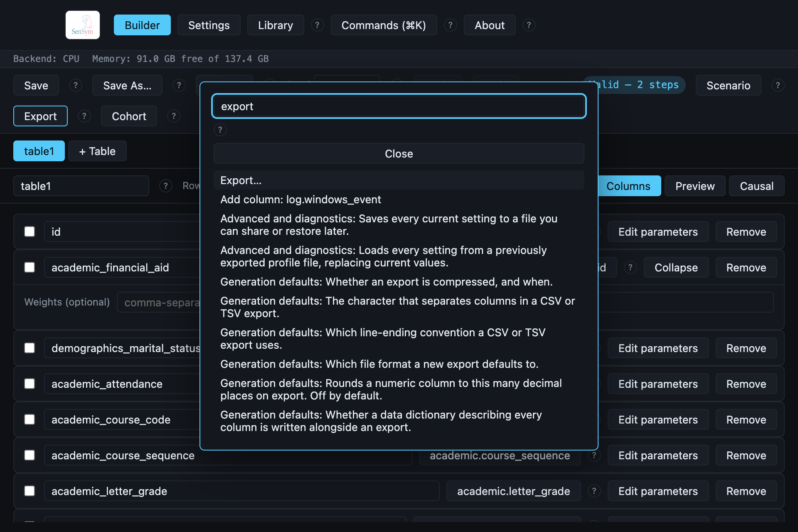Switch to the Columns view

click(x=629, y=186)
